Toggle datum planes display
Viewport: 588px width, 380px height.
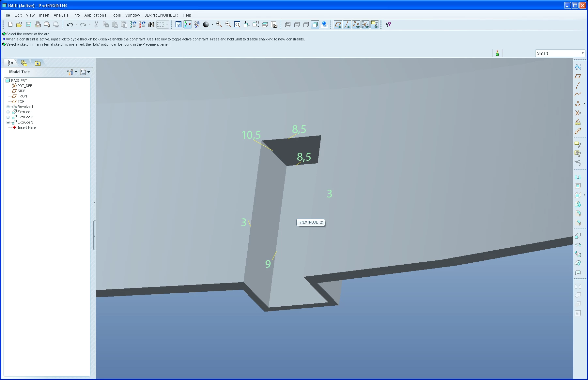(338, 24)
